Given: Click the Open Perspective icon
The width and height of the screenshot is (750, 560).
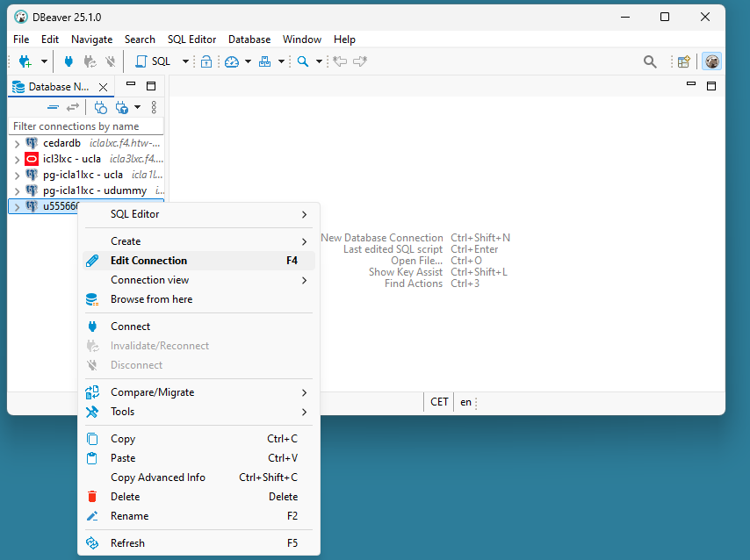Looking at the screenshot, I should pyautogui.click(x=684, y=61).
